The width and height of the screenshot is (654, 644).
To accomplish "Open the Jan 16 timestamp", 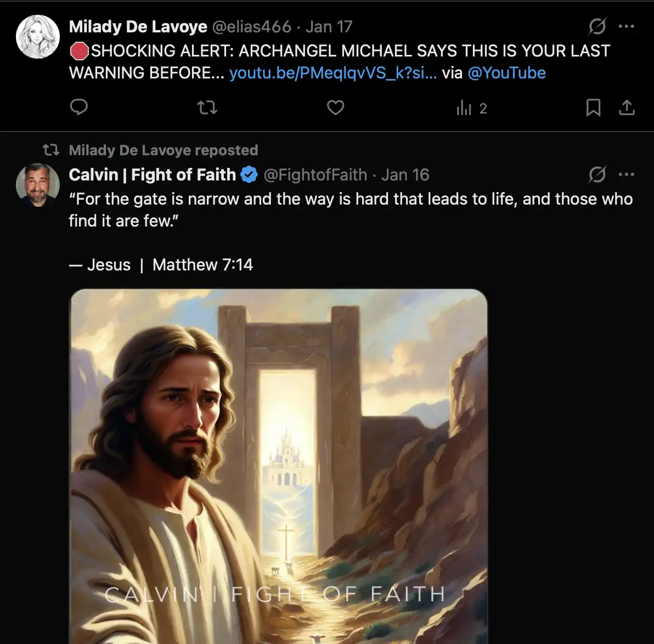I will point(405,175).
